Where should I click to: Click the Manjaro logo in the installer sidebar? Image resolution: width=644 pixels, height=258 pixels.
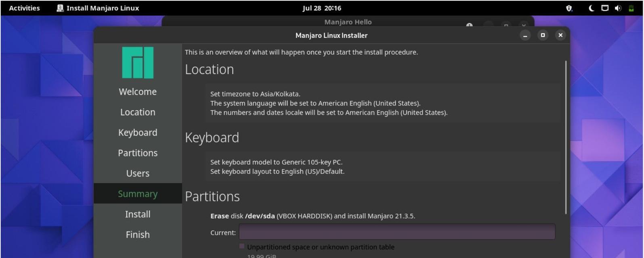138,62
